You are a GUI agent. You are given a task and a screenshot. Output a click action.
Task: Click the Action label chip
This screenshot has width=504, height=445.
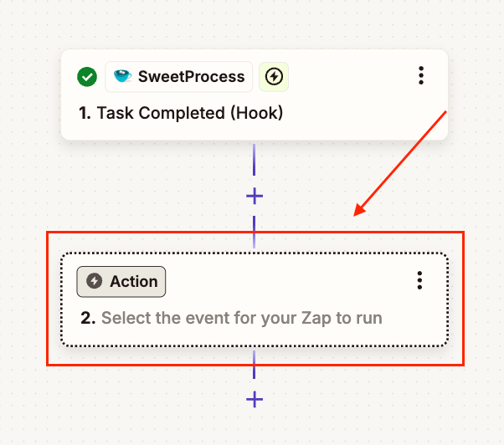[x=121, y=282]
